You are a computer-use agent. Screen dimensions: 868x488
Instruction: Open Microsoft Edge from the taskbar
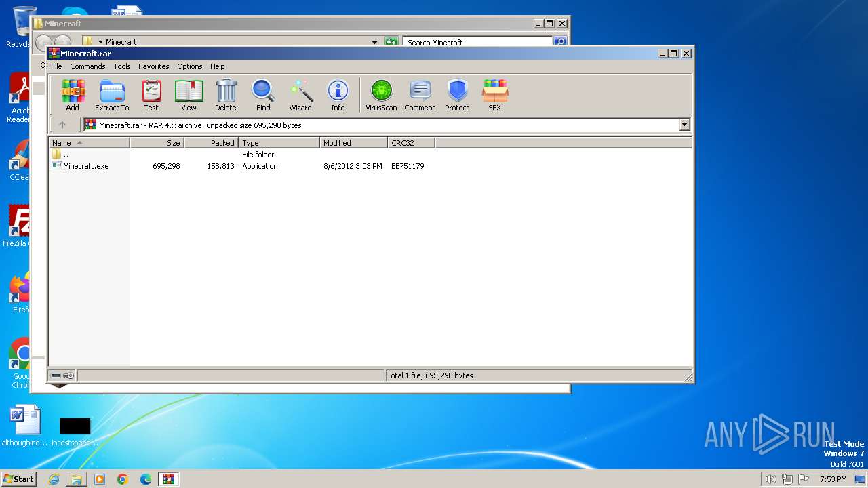pyautogui.click(x=146, y=479)
